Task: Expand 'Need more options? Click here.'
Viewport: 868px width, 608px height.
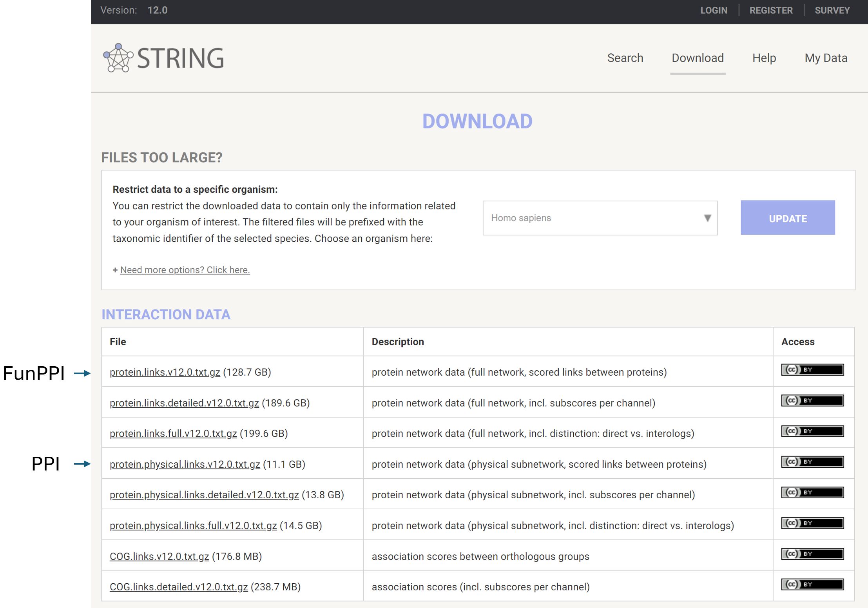Action: coord(185,270)
